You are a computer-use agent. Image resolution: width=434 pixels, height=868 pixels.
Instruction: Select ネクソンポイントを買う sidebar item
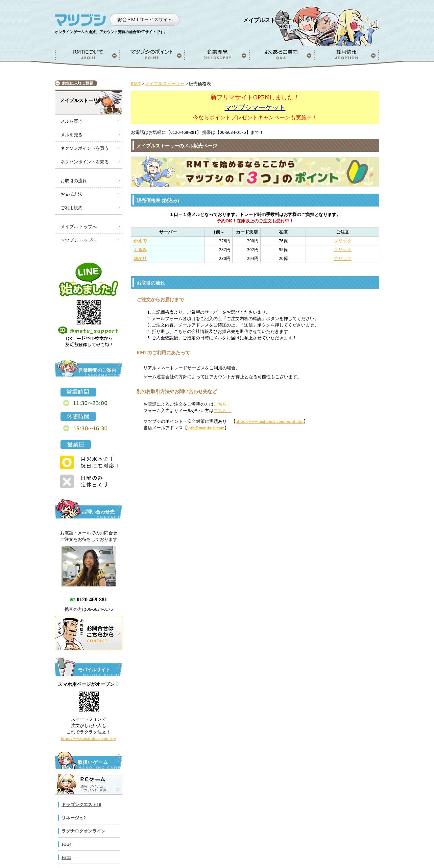tap(89, 148)
